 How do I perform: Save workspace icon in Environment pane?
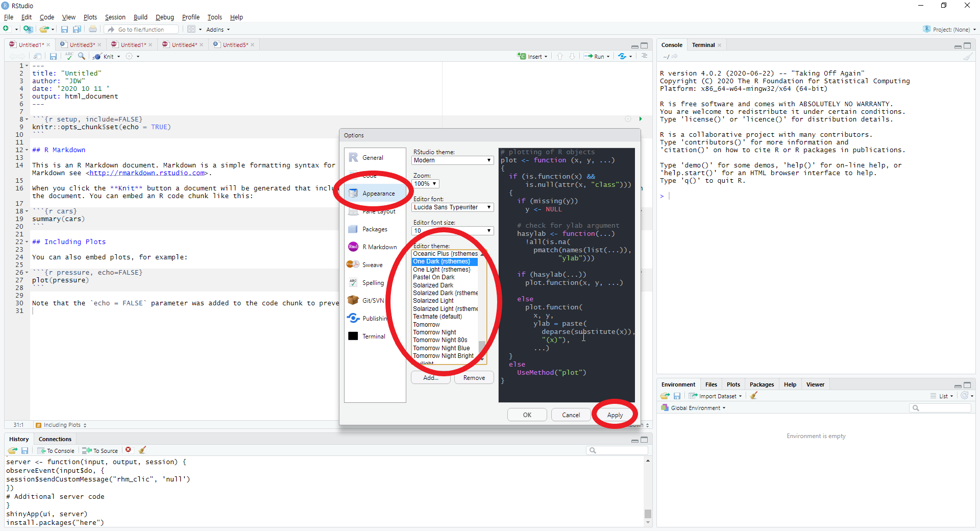click(x=677, y=396)
